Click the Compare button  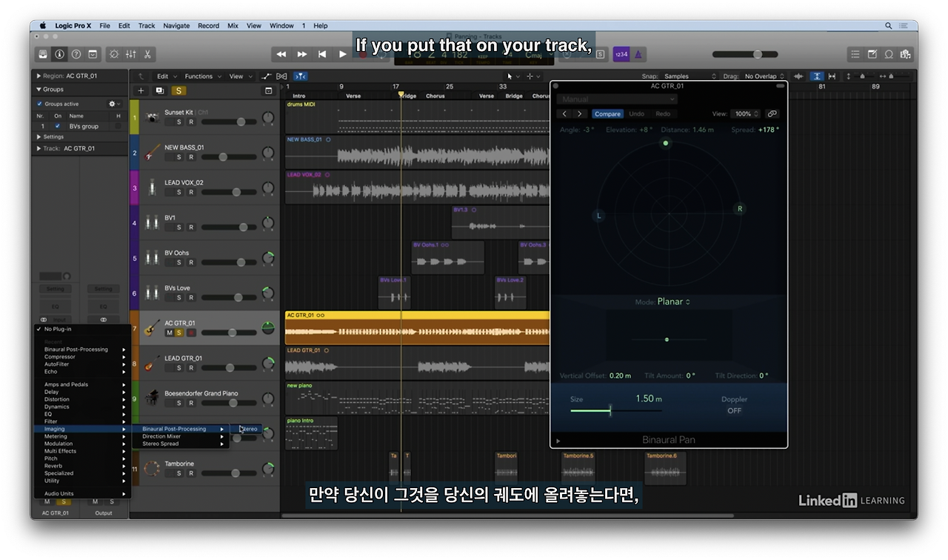pyautogui.click(x=607, y=114)
